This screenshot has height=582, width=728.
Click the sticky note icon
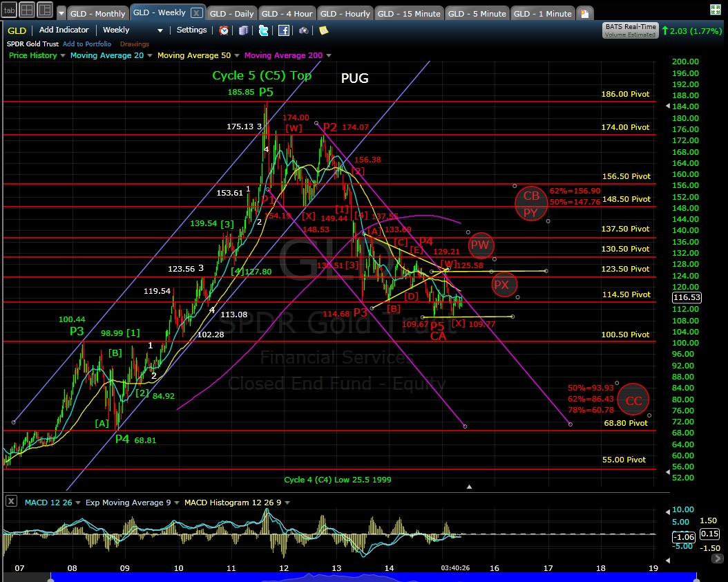324,30
